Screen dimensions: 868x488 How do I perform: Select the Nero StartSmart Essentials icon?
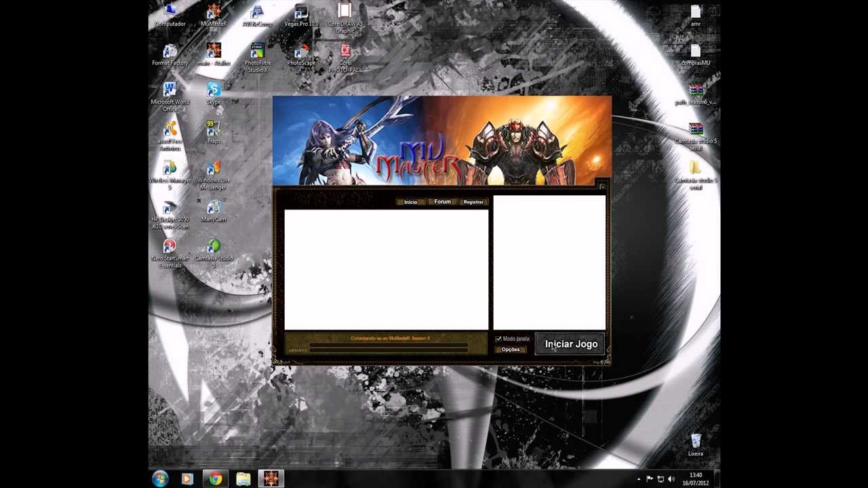[x=170, y=254]
